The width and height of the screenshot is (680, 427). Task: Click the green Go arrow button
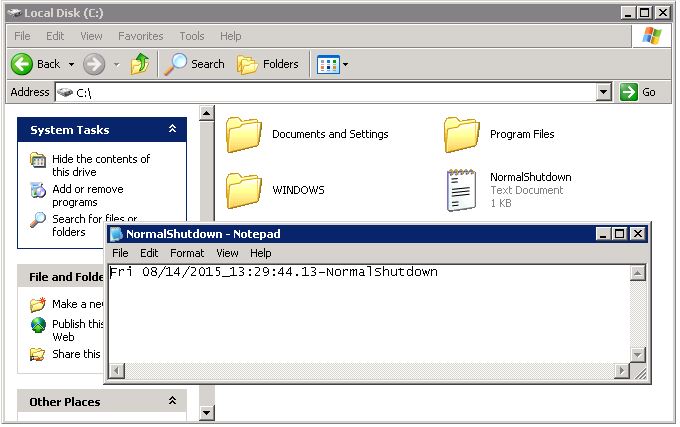(629, 92)
